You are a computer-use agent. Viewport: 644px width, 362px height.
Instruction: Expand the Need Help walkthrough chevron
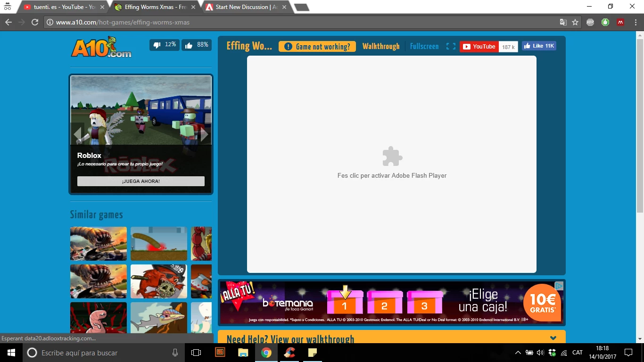click(x=553, y=338)
